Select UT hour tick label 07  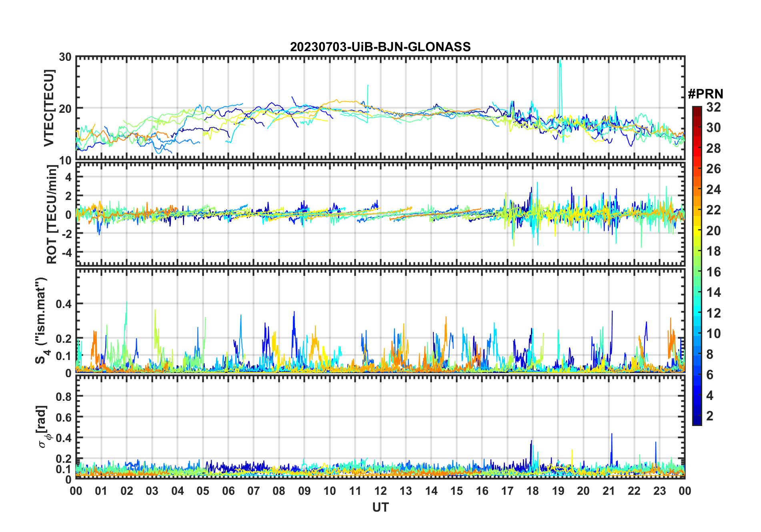pos(254,491)
